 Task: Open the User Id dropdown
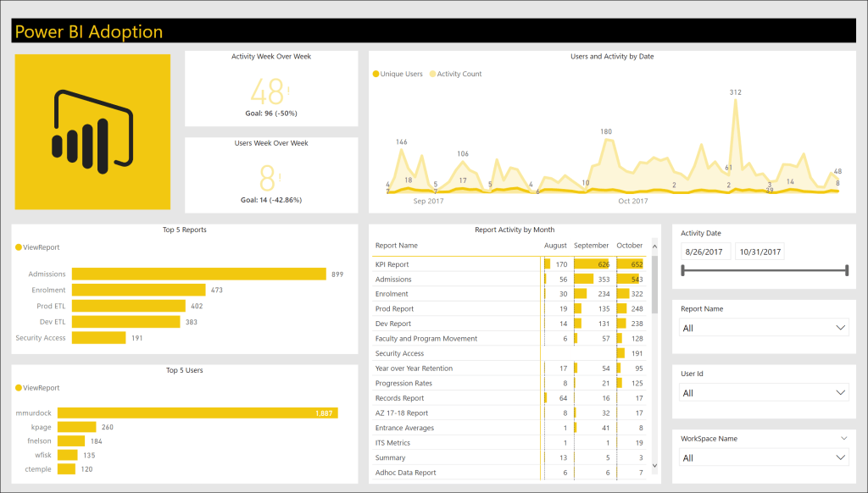[x=764, y=393]
